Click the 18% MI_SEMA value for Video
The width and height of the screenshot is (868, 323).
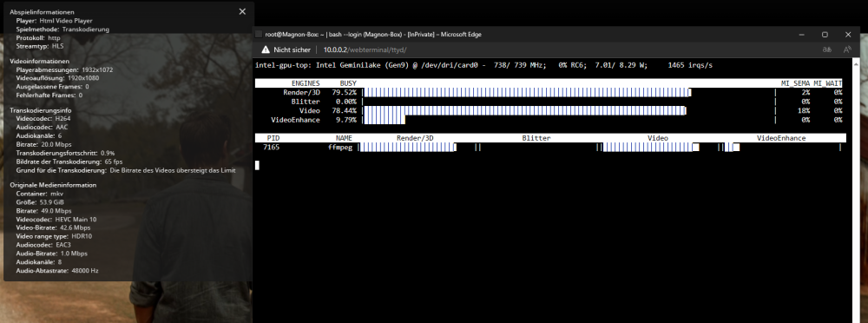805,111
